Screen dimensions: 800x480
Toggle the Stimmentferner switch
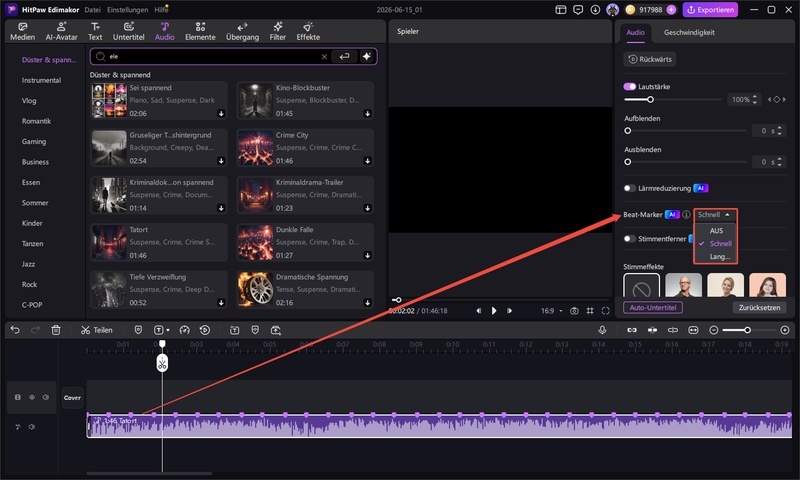[x=630, y=239]
